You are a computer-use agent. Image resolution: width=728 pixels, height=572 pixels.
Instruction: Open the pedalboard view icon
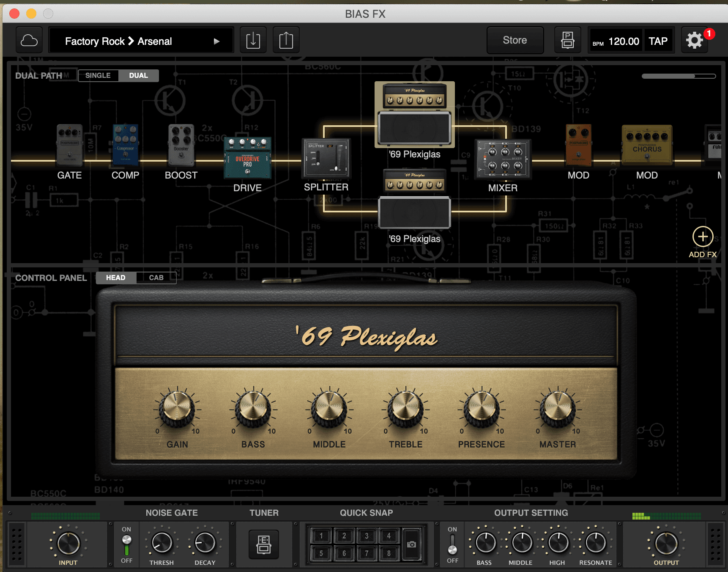(567, 41)
